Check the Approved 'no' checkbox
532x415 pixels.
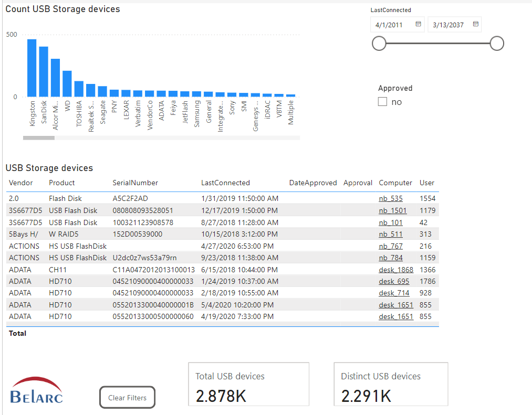coord(383,102)
